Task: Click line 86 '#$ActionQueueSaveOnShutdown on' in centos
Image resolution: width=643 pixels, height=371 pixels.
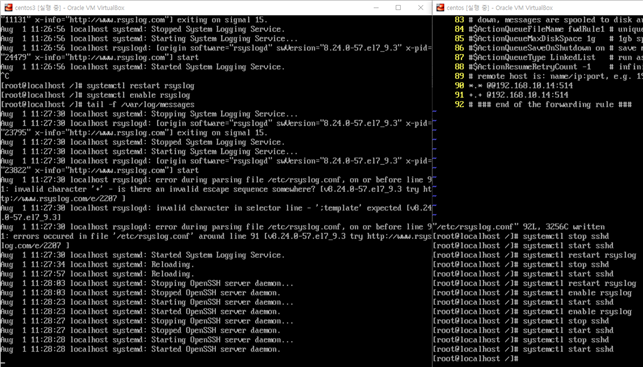Action: [549, 48]
